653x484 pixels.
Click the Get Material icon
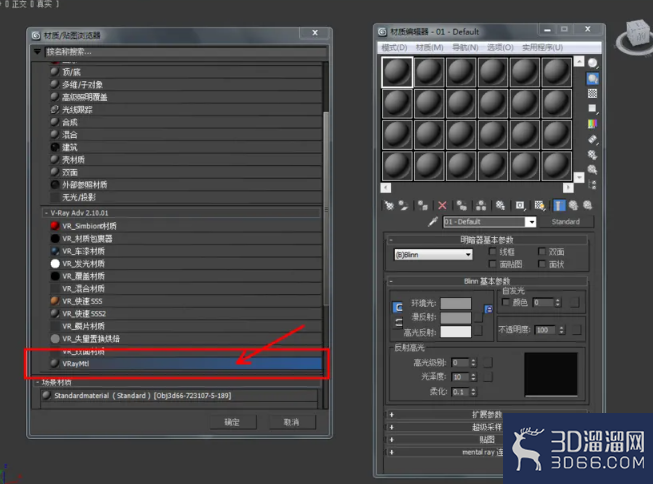tap(389, 205)
